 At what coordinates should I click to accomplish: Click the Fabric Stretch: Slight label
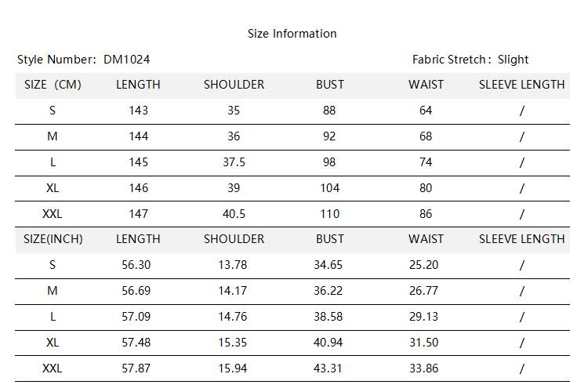[470, 60]
